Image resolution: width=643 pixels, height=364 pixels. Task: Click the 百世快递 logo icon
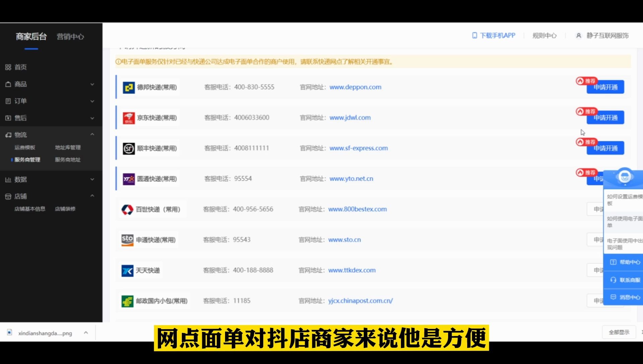coord(127,210)
